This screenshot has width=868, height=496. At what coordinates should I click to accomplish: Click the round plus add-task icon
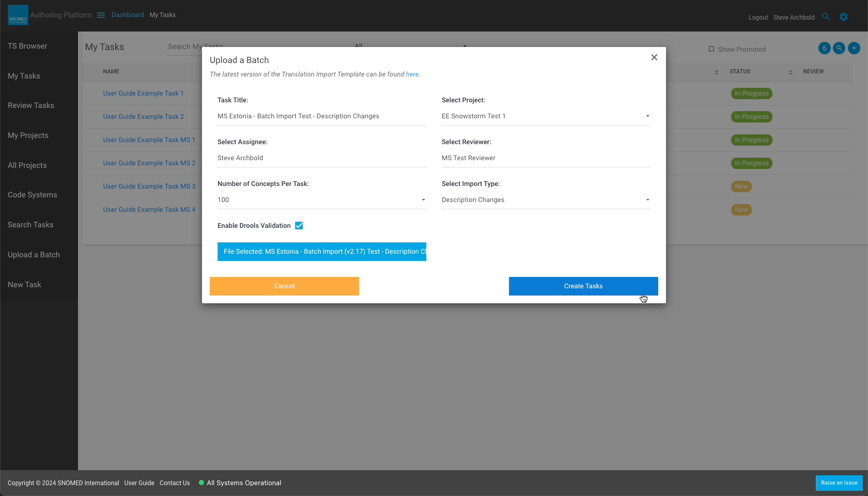coord(854,48)
